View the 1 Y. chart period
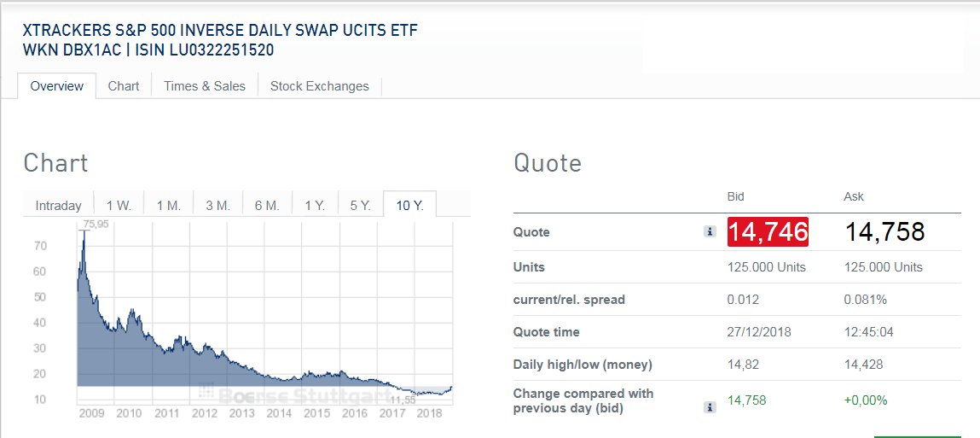The image size is (980, 438). coord(315,206)
